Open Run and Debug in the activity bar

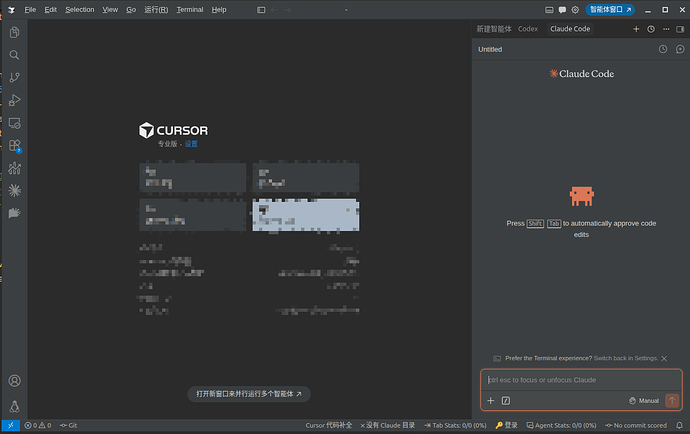(15, 100)
